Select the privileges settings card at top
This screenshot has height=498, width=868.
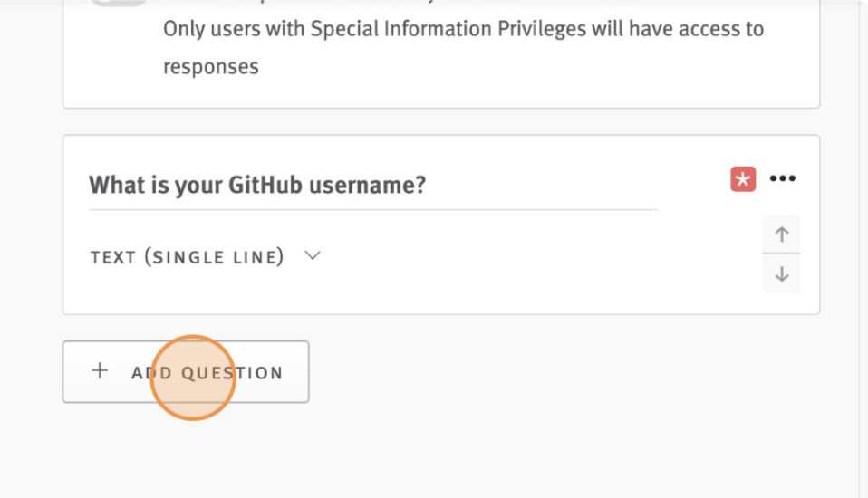(441, 53)
